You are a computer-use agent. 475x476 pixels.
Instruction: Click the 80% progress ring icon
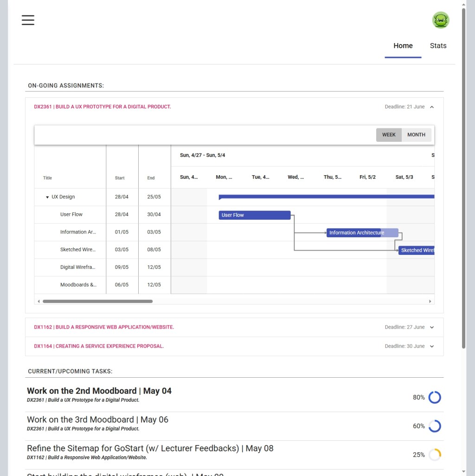click(434, 397)
